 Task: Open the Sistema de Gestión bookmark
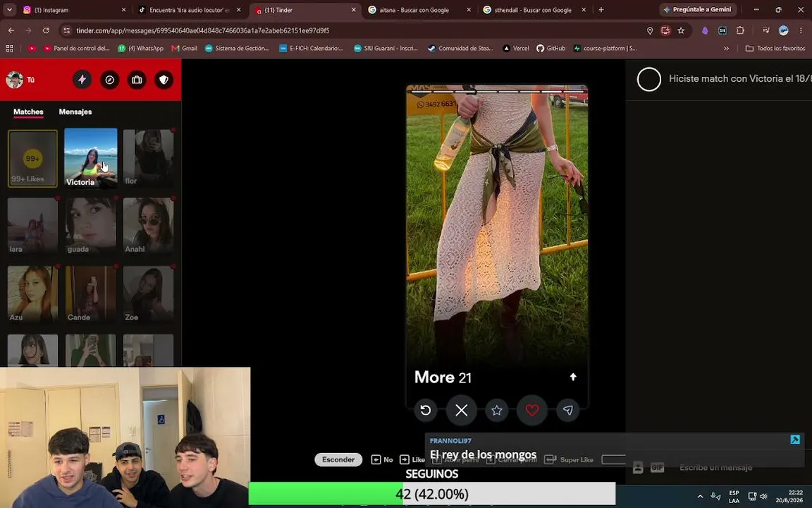pos(237,48)
